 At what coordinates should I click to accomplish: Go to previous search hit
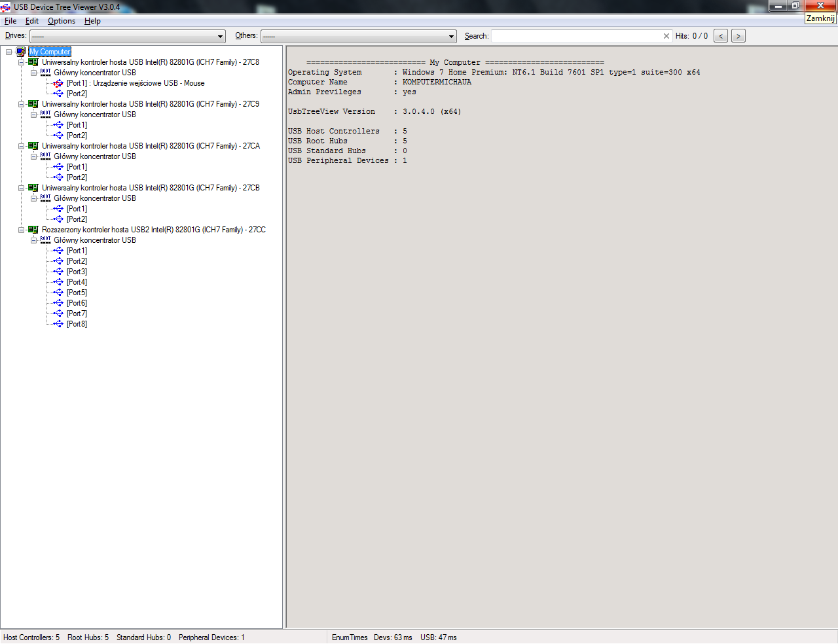pyautogui.click(x=721, y=36)
